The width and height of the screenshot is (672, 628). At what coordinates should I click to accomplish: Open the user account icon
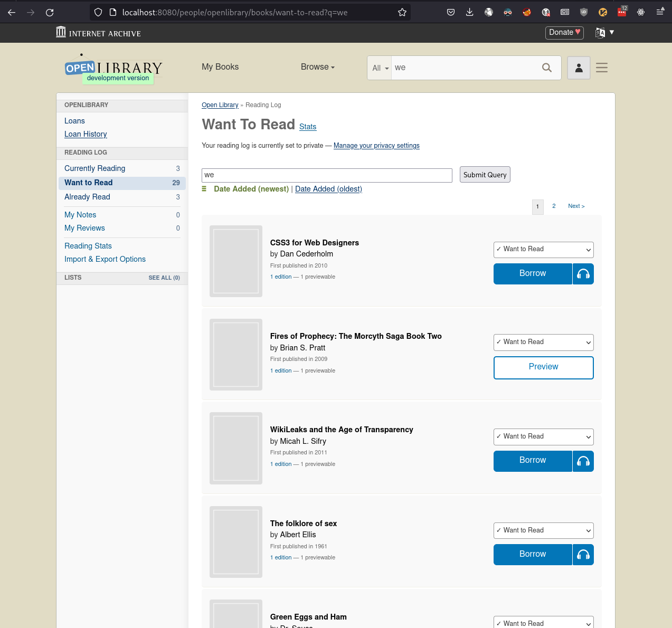[579, 68]
